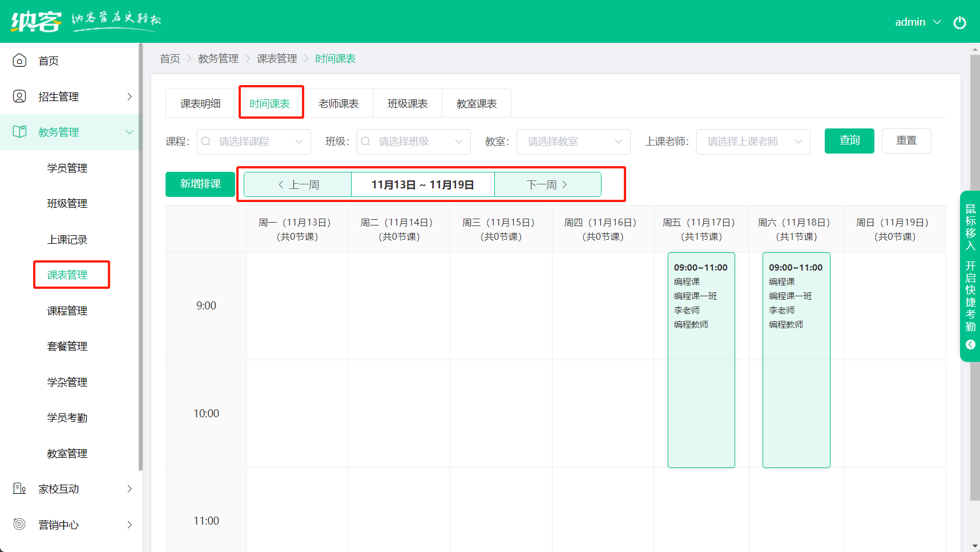Screen dimensions: 980x552
Task: Open the admin user dropdown
Action: coord(917,22)
